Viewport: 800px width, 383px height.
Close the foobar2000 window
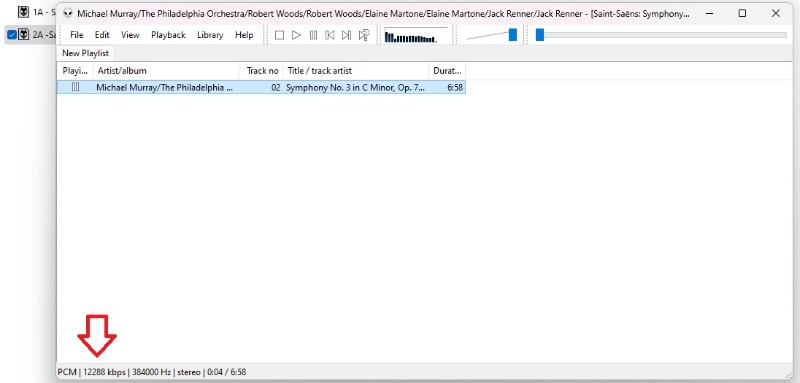[776, 13]
